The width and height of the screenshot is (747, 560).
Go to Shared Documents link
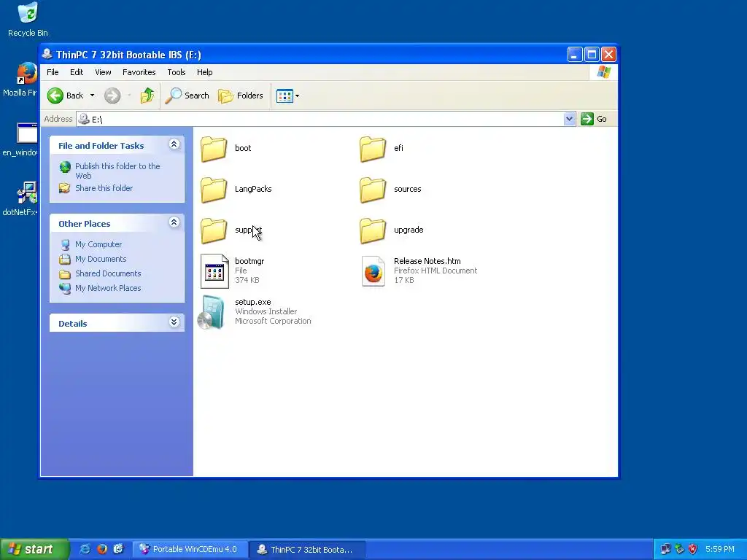108,274
